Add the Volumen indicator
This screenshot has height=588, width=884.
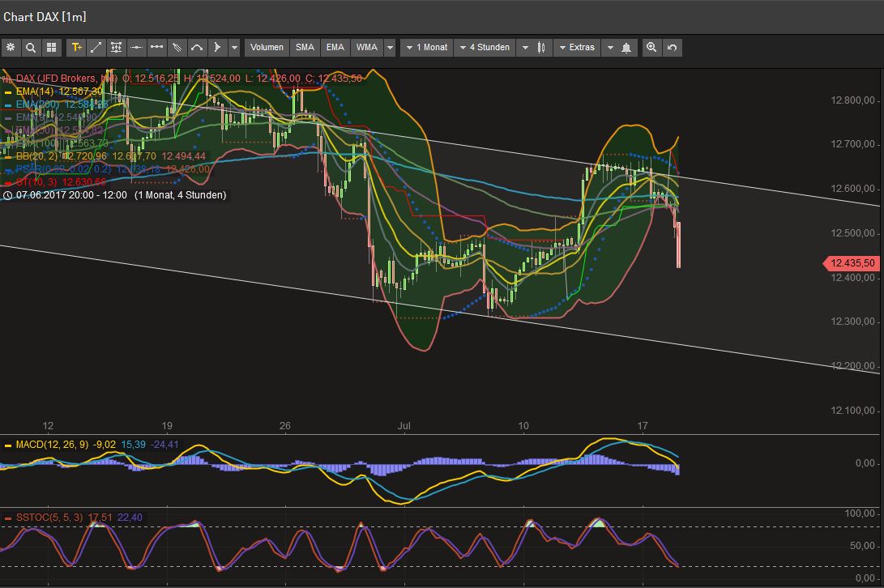(267, 47)
